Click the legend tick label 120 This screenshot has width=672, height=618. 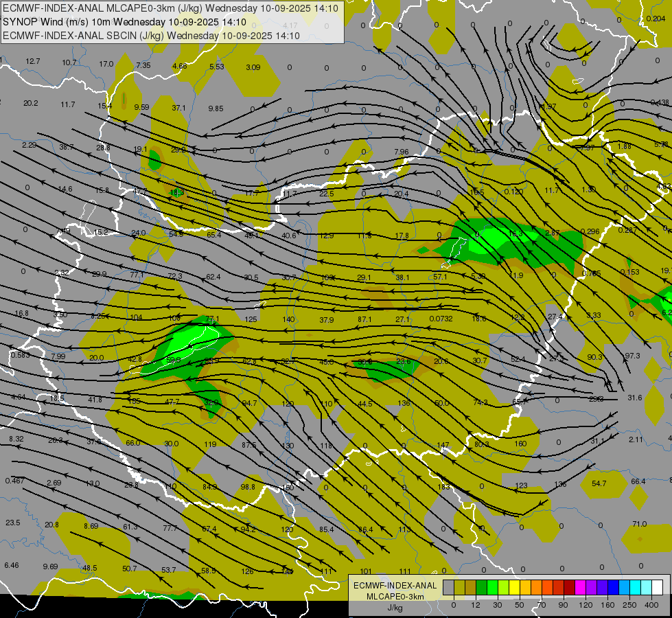click(x=586, y=605)
